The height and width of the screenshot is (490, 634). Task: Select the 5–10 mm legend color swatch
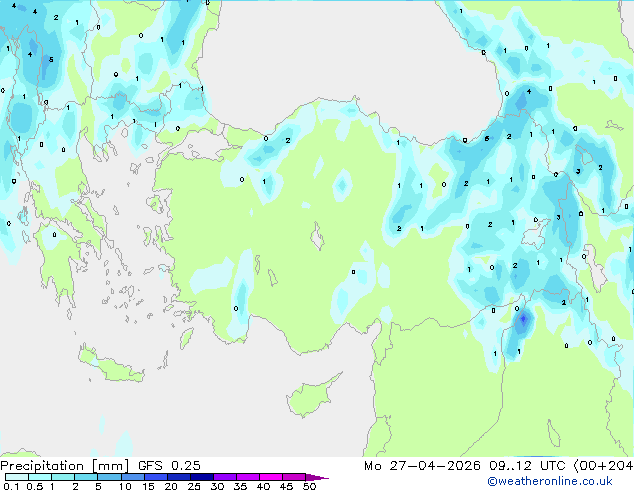(x=109, y=477)
